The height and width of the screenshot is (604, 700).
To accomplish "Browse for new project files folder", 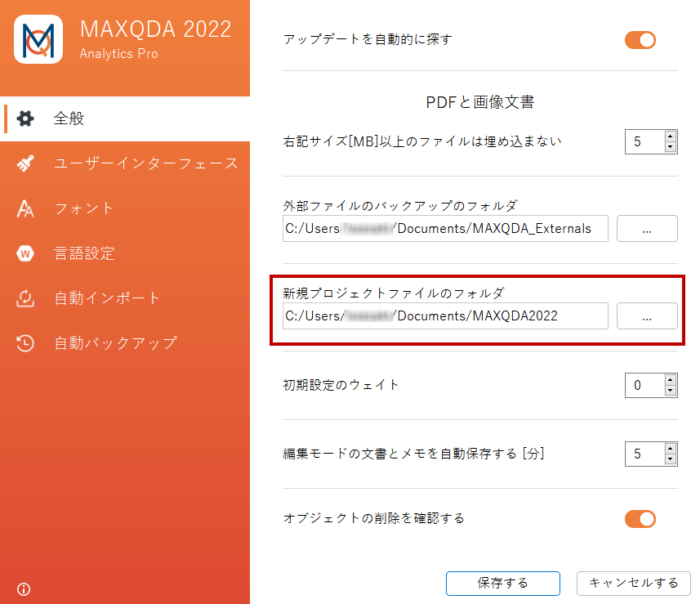I will [647, 315].
